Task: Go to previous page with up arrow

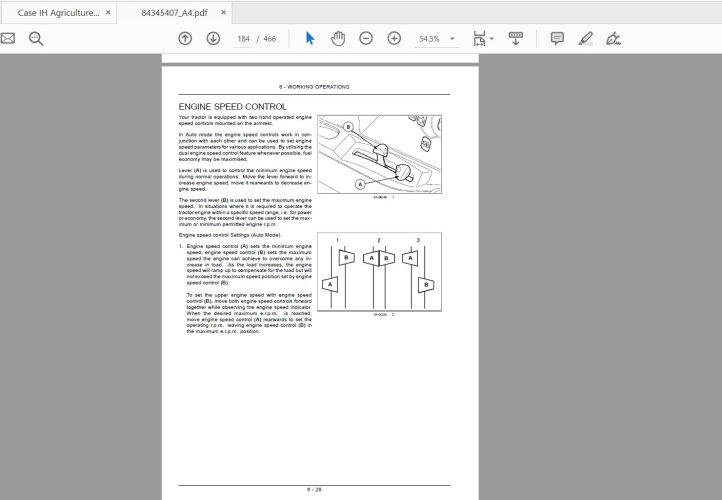Action: pyautogui.click(x=185, y=38)
